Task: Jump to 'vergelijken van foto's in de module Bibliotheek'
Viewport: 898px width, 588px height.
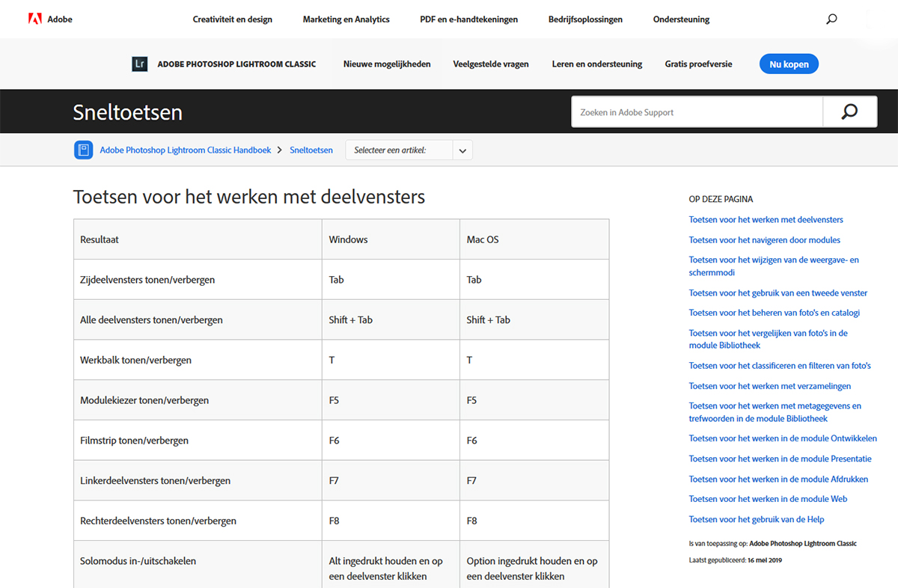Action: pyautogui.click(x=769, y=339)
